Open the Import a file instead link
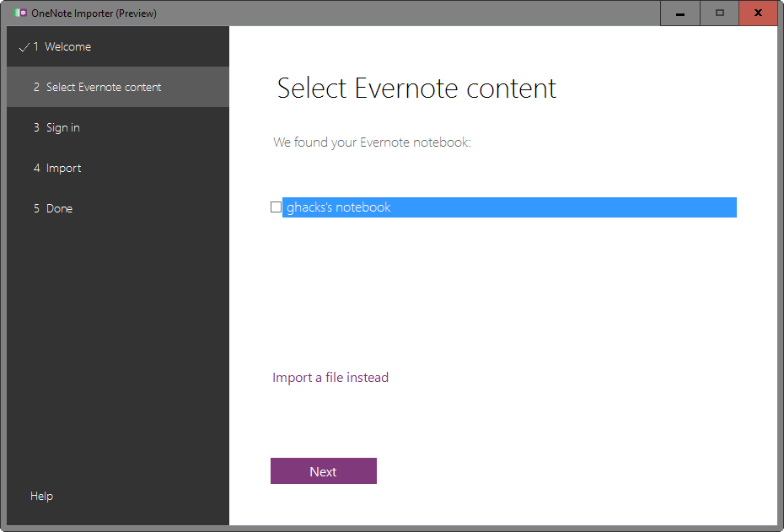The width and height of the screenshot is (784, 532). (x=330, y=378)
